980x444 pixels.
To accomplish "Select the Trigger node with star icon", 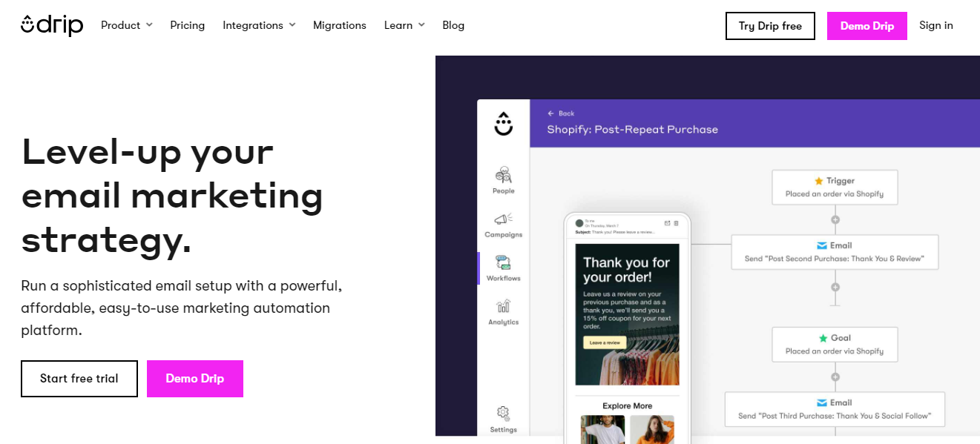I will click(835, 188).
